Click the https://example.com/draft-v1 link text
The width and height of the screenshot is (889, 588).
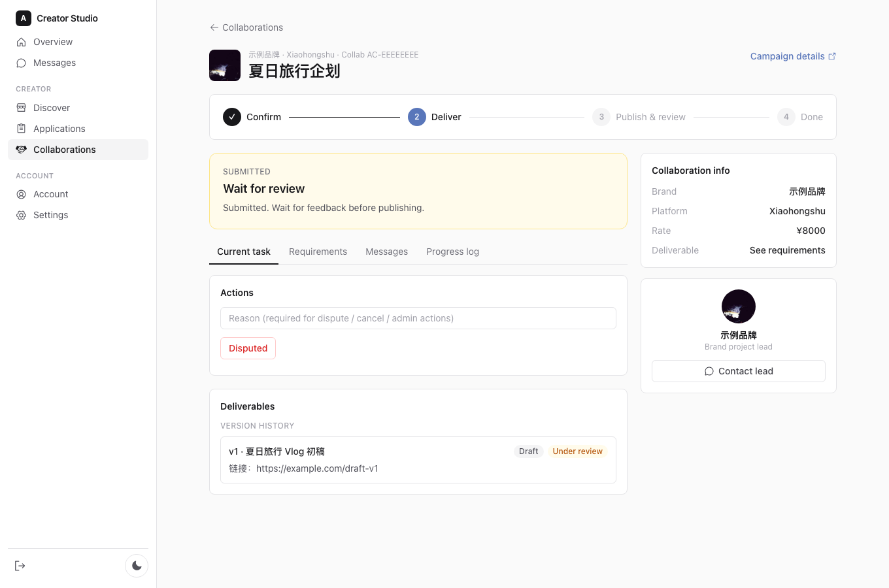click(x=317, y=468)
